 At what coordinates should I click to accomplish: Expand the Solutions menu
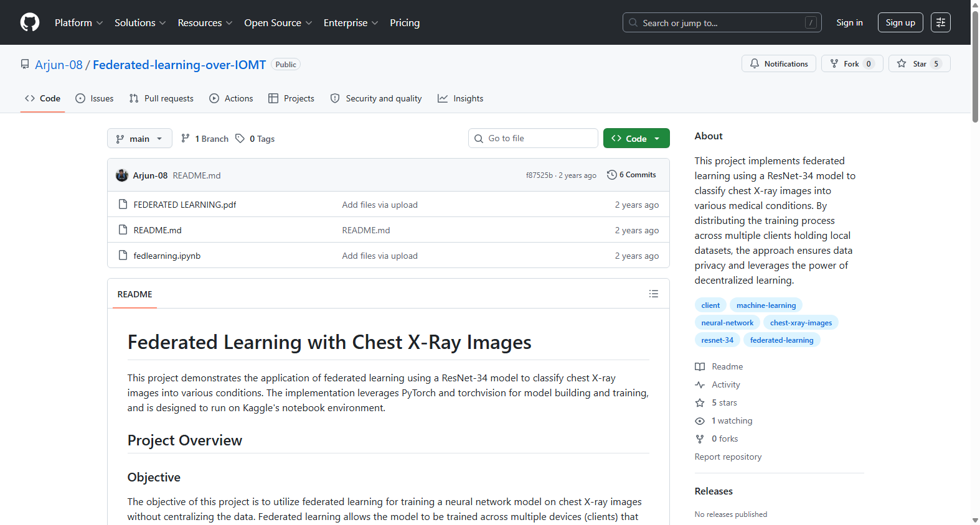[x=140, y=22]
